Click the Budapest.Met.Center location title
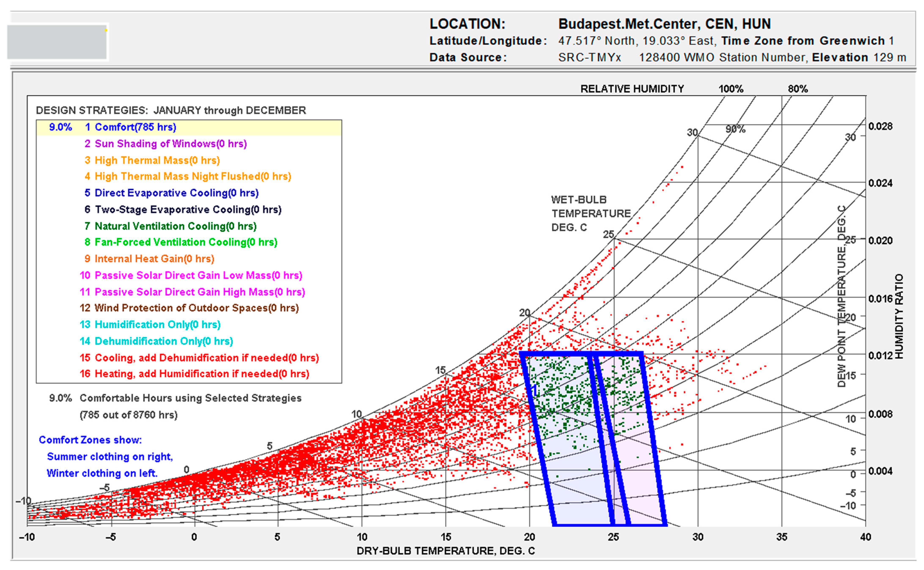The width and height of the screenshot is (924, 570). point(664,24)
